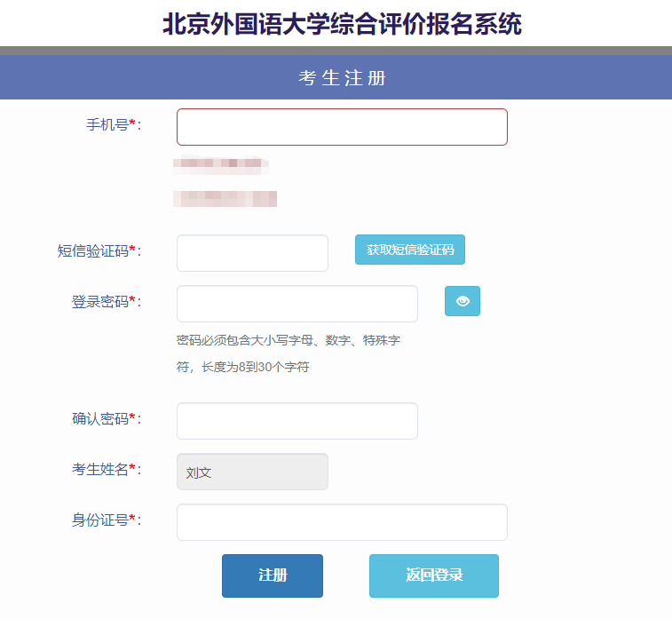Click the first blurred line under phone field
The image size is (672, 619).
tap(220, 164)
